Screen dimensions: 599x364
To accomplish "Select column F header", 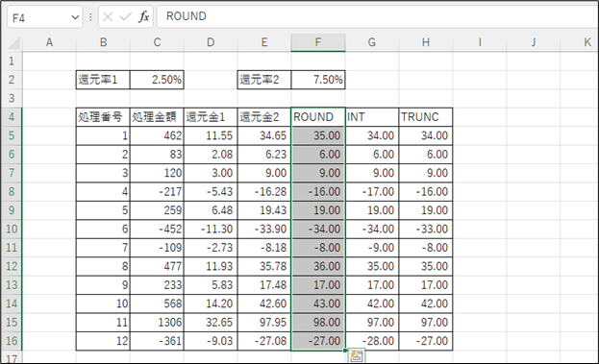I will (x=318, y=42).
